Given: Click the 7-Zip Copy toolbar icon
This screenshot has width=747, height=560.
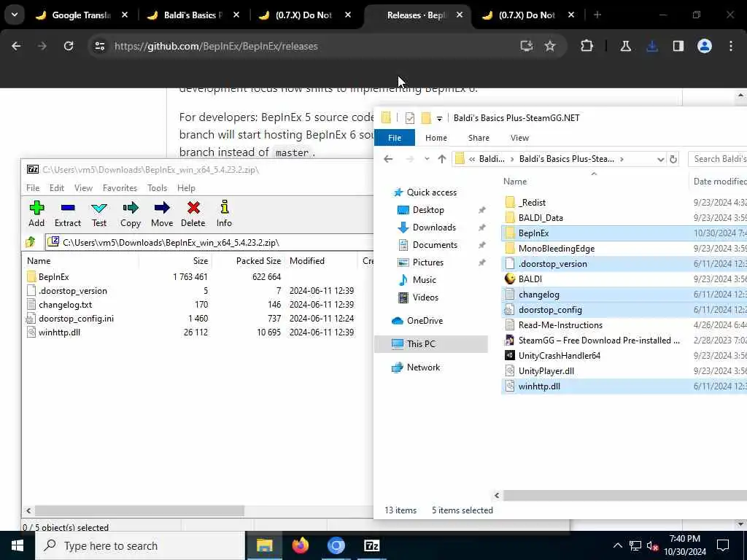Looking at the screenshot, I should coord(130,214).
